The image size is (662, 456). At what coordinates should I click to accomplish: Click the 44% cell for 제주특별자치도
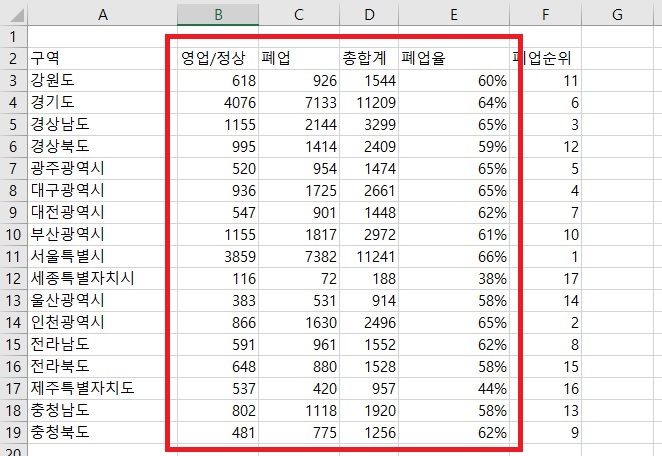(454, 388)
